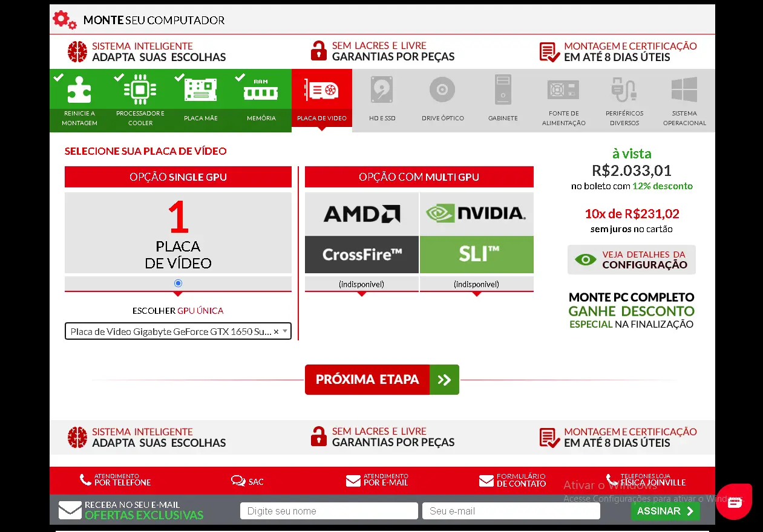The height and width of the screenshot is (532, 763).
Task: Clear the selected GTX 1650 card
Action: tap(276, 331)
